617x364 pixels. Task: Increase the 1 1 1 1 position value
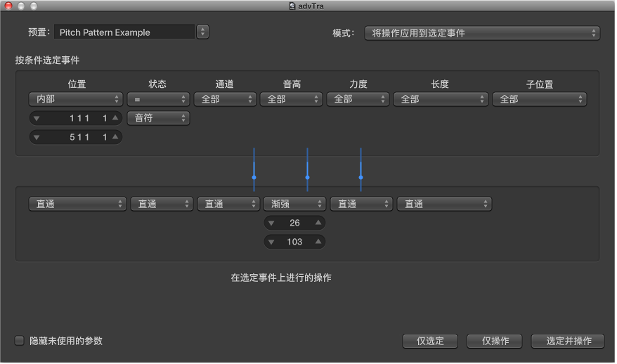coord(115,117)
